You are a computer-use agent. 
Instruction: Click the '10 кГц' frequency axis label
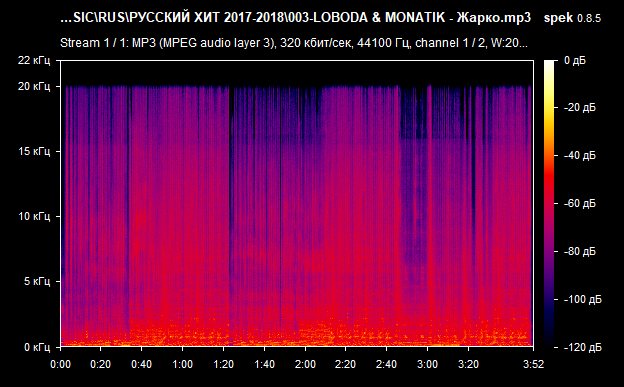tap(34, 217)
